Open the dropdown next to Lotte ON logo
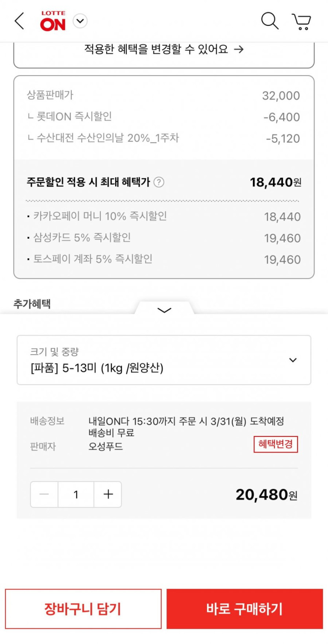Screen dimensions: 328x644 tap(80, 21)
